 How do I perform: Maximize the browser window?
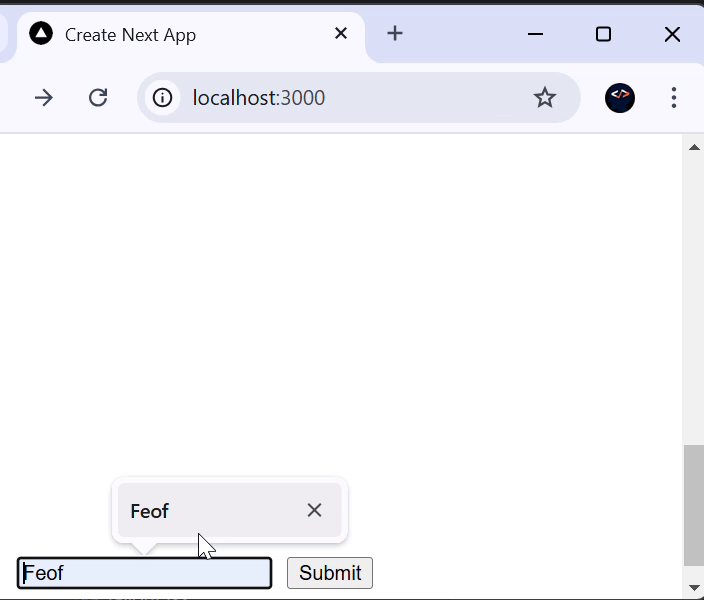(603, 34)
